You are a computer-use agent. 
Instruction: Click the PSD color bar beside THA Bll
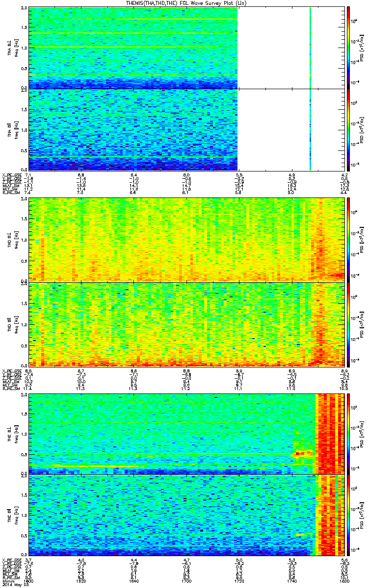click(348, 129)
